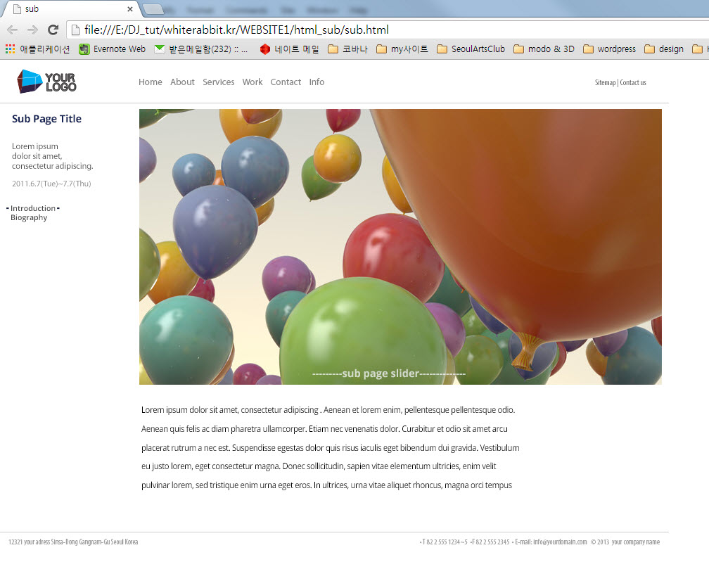Click the balloon sub page slider image
Image resolution: width=709 pixels, height=588 pixels.
tap(400, 246)
